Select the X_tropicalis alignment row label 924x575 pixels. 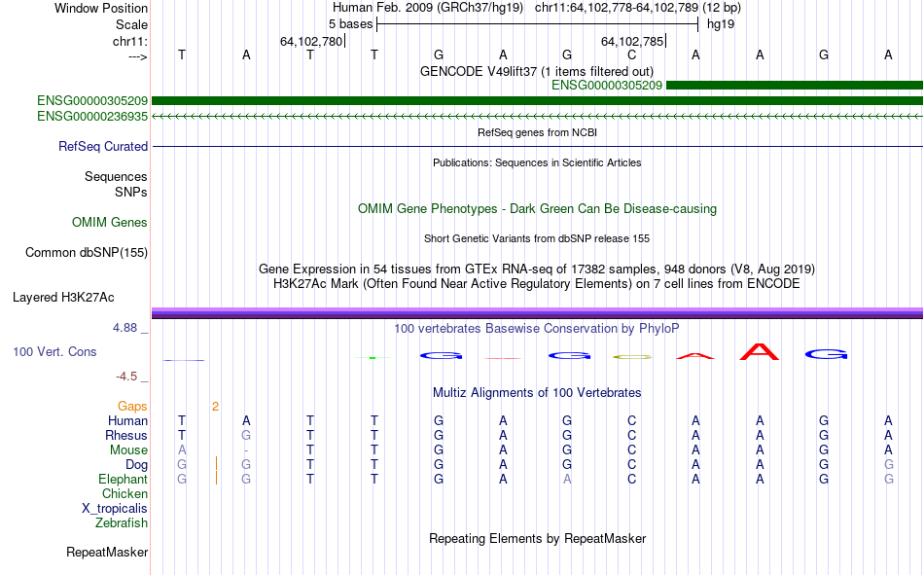point(115,509)
